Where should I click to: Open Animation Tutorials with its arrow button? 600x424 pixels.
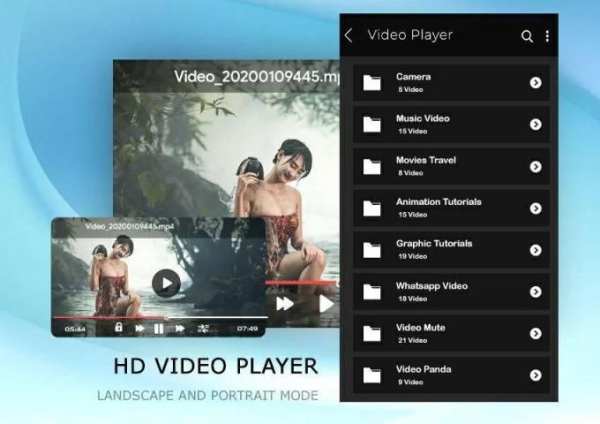pos(536,208)
